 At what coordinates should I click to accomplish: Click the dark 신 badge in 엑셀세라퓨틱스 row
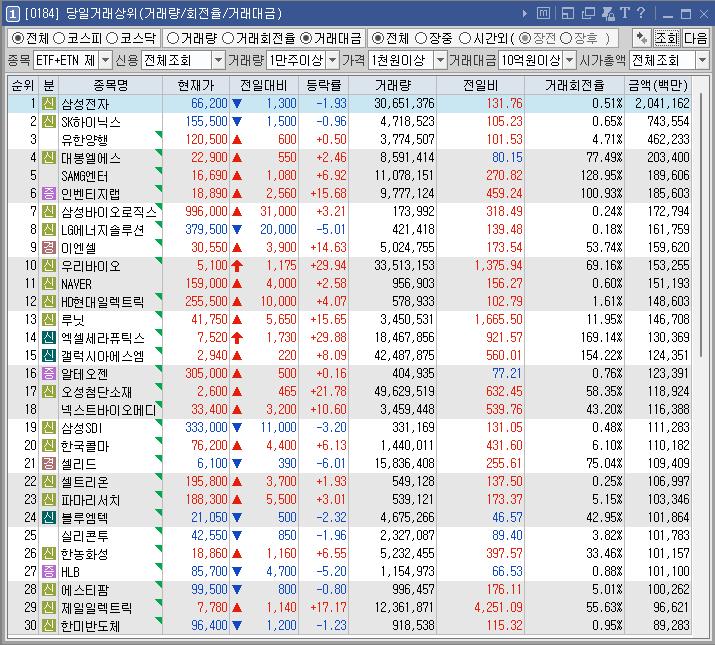coord(49,338)
